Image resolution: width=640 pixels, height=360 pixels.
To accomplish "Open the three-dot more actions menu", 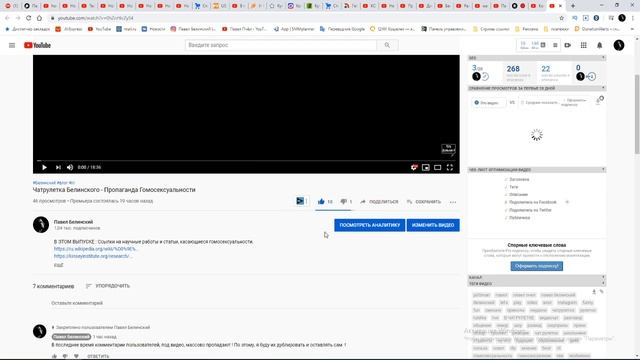I will pyautogui.click(x=453, y=202).
